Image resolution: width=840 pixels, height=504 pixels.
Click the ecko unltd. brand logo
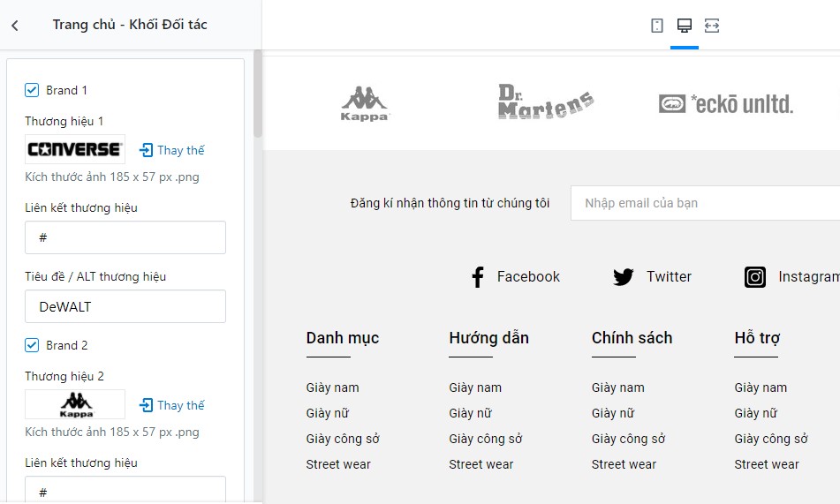[x=726, y=104]
